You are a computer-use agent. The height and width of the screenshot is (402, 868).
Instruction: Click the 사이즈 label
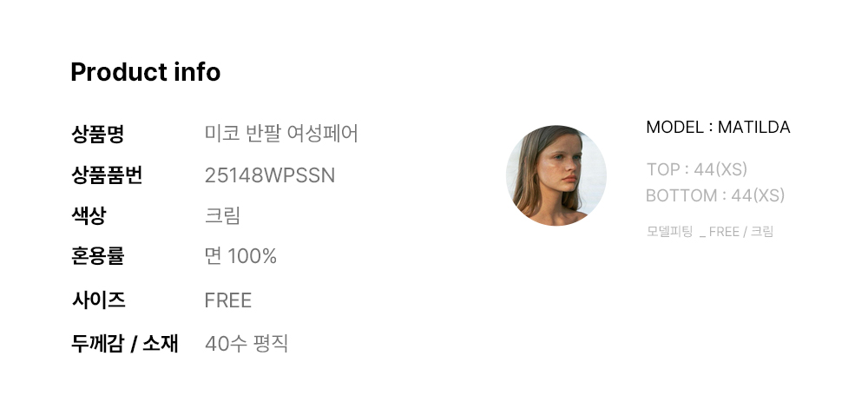[97, 300]
